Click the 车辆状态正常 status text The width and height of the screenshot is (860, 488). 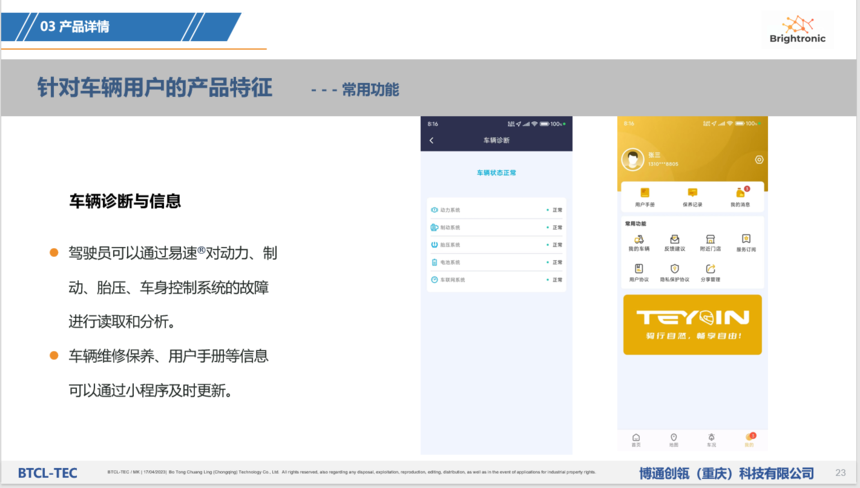[496, 173]
